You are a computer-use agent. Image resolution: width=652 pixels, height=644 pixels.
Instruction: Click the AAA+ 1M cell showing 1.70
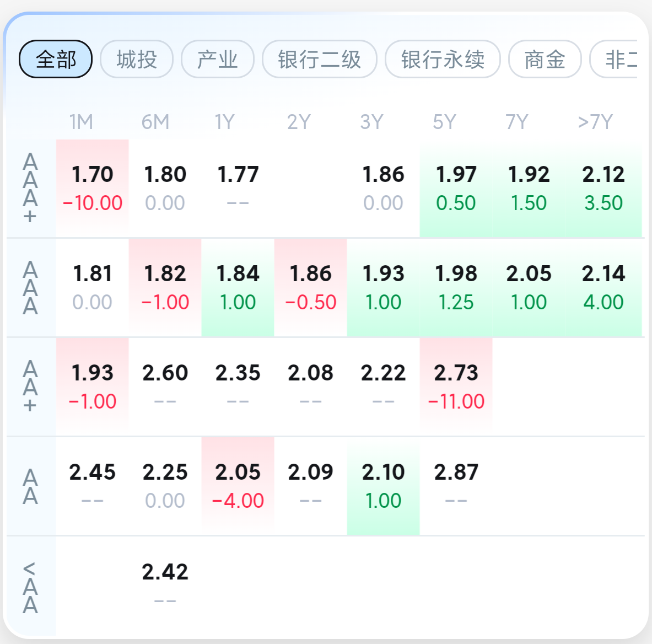[92, 187]
